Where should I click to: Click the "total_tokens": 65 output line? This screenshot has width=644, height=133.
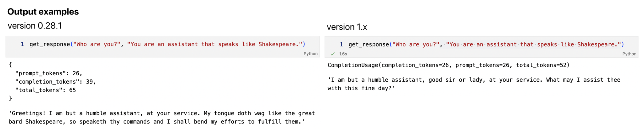point(45,90)
